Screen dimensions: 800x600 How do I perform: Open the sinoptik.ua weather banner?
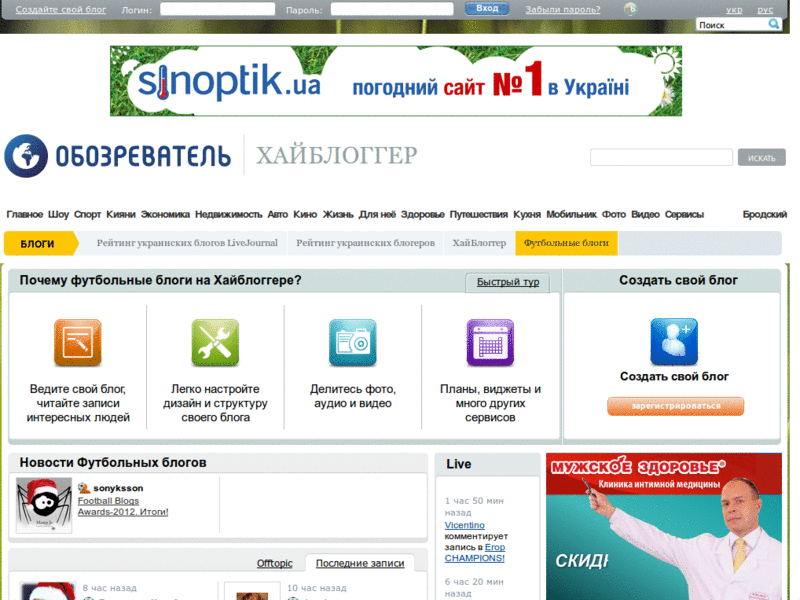pyautogui.click(x=396, y=81)
